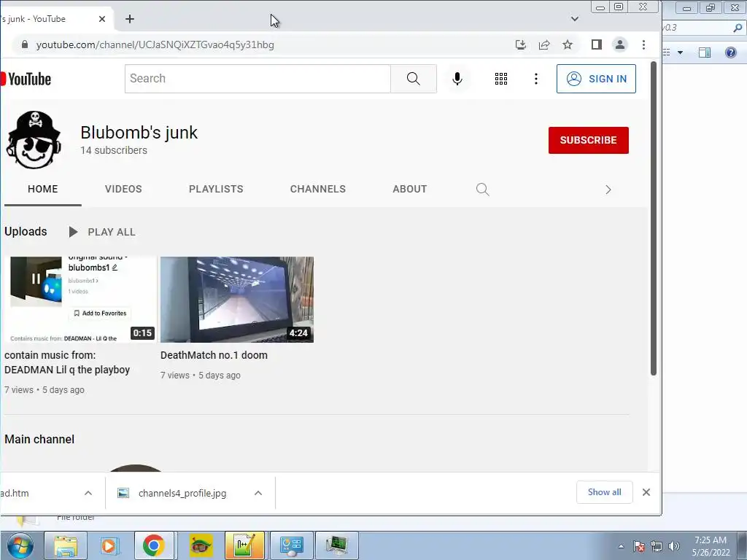The image size is (747, 560).
Task: Click the preview pane icon in background window
Action: click(x=705, y=52)
